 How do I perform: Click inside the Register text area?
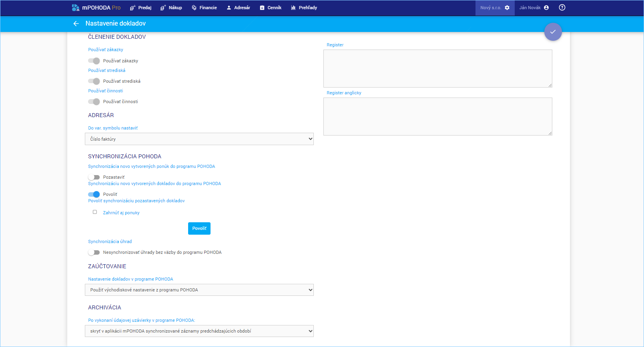point(438,68)
